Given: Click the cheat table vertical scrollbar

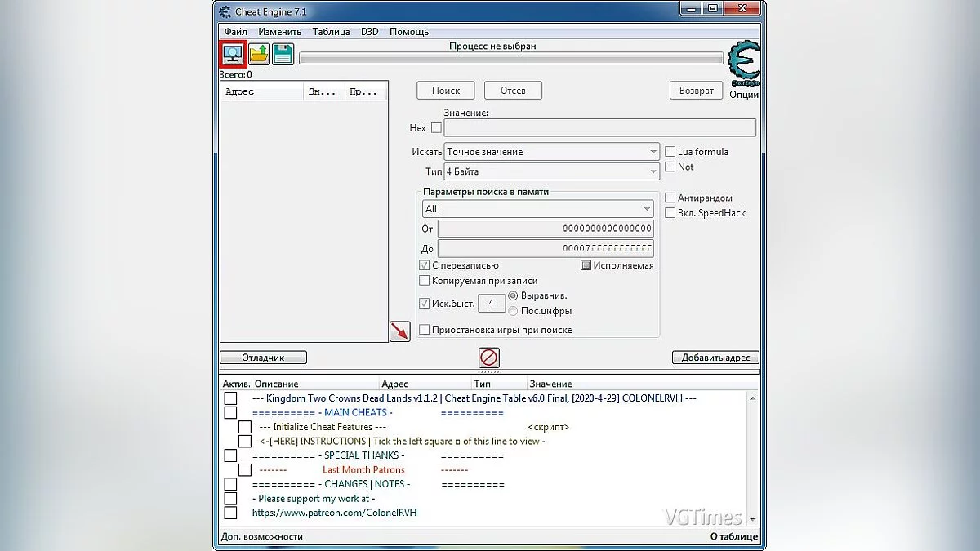Looking at the screenshot, I should pos(752,457).
